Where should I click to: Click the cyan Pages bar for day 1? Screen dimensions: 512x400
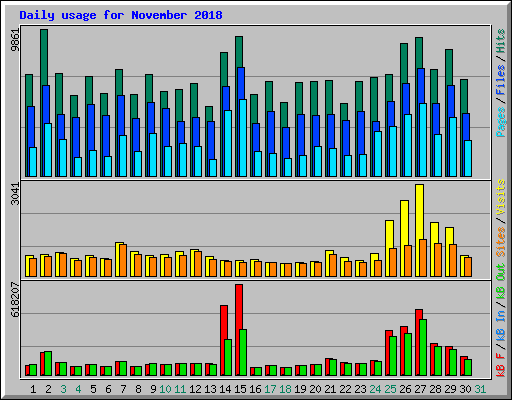tap(33, 162)
